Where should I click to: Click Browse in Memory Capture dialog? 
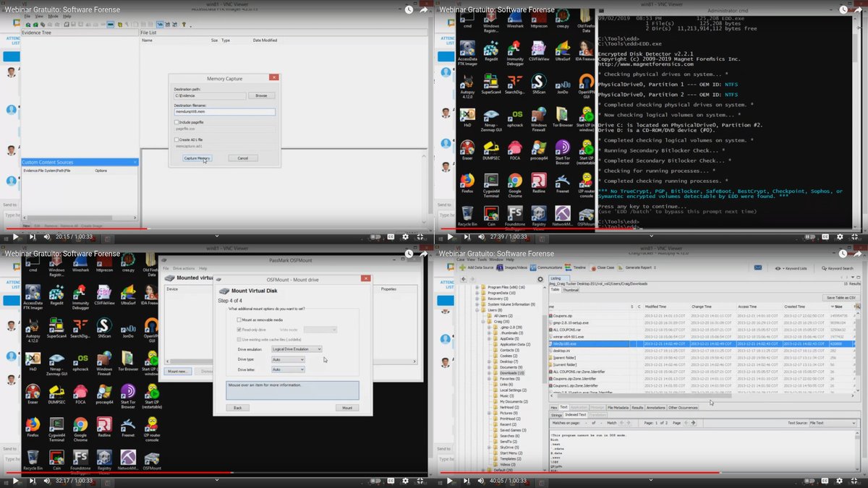click(x=261, y=95)
